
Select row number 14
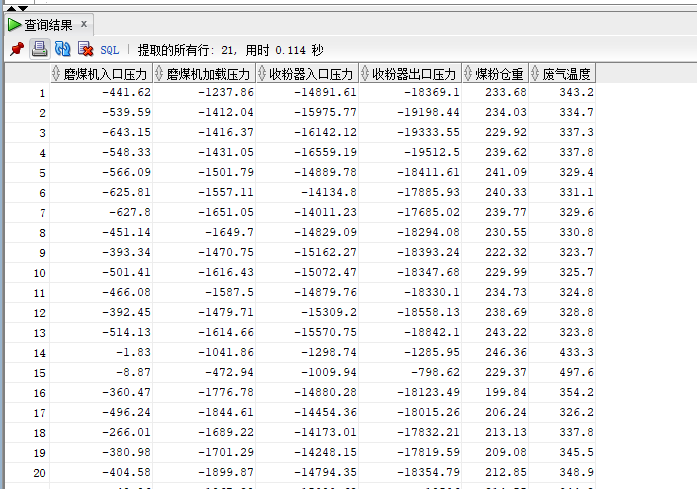pyautogui.click(x=40, y=353)
